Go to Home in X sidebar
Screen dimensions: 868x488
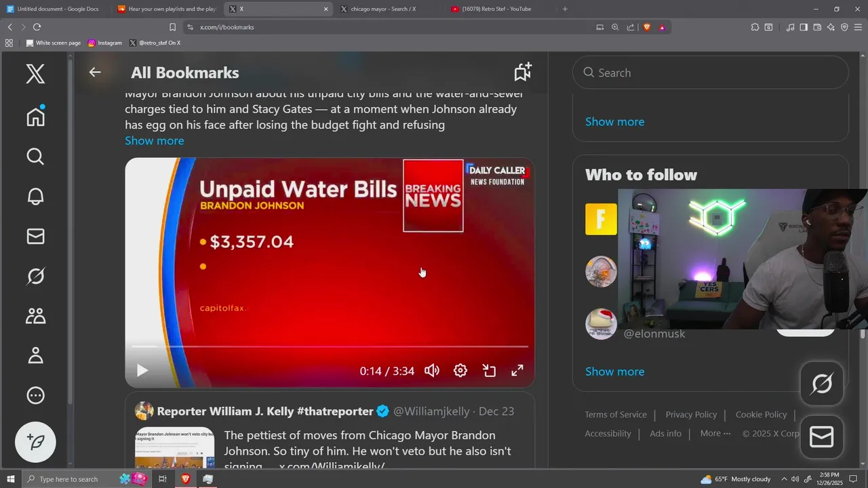click(x=35, y=117)
